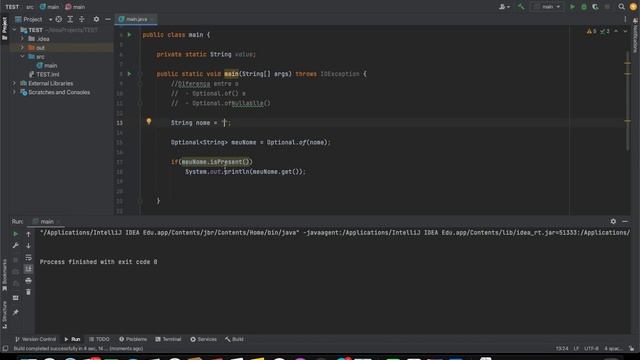Go to previous highlighted error arrow
Screen dimensions: 640x360
pos(616,31)
